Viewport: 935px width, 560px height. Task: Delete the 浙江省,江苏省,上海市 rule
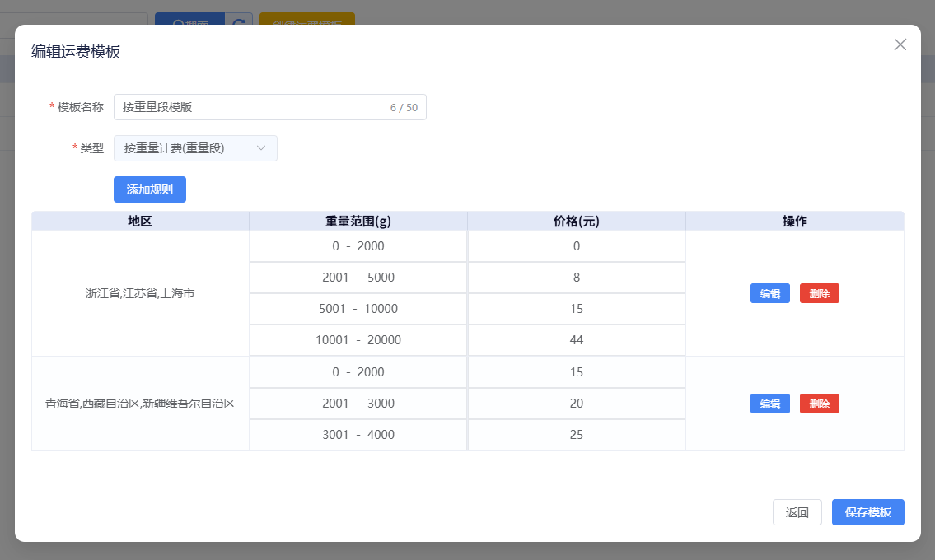(820, 293)
